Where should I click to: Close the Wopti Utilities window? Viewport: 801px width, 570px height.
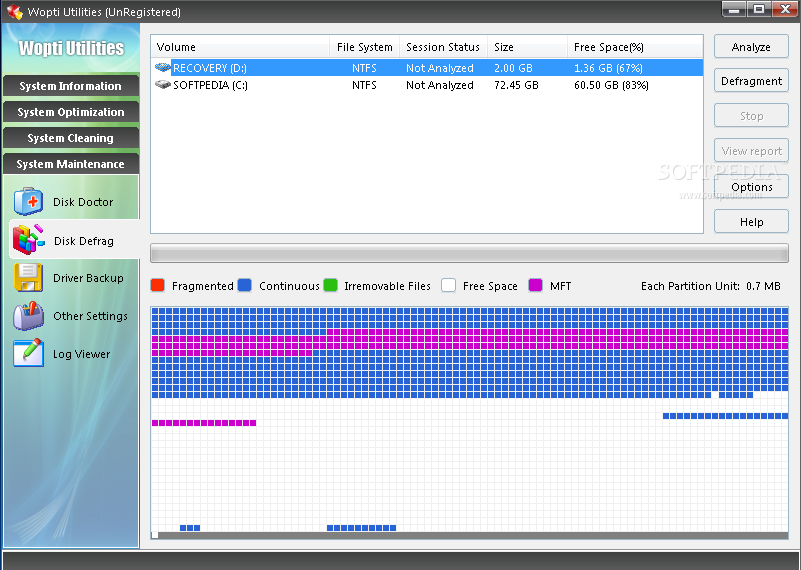[785, 9]
